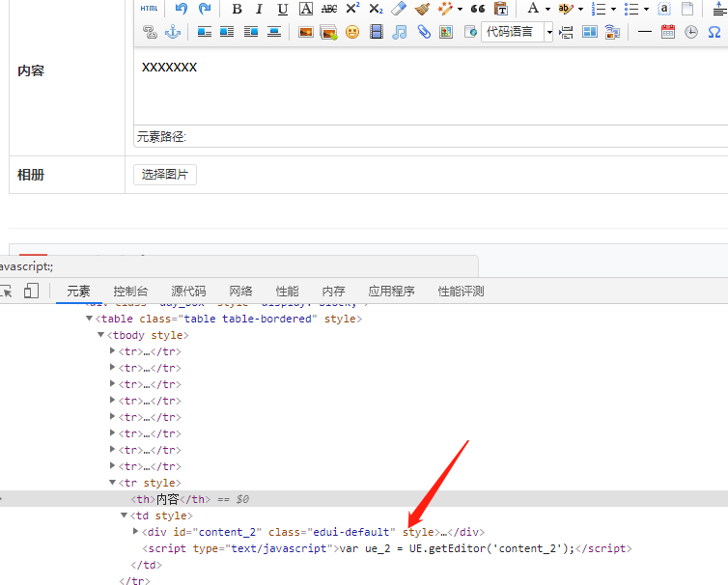
Task: Insert a video with film icon
Action: pos(377,32)
